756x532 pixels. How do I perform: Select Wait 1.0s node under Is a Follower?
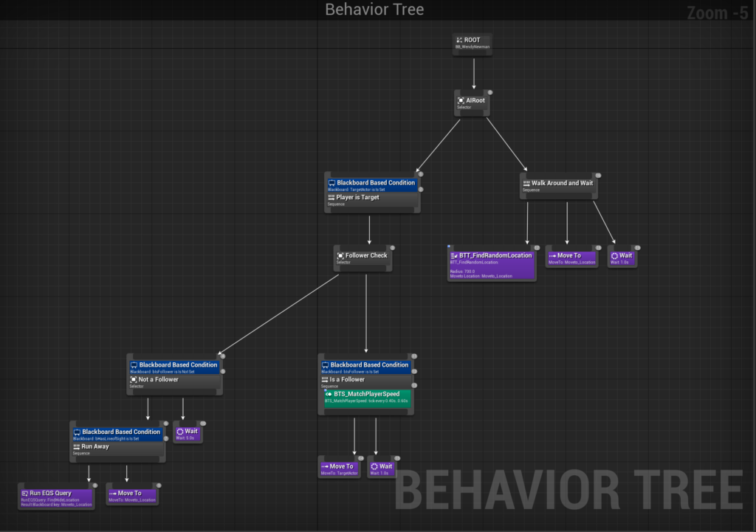(x=382, y=468)
